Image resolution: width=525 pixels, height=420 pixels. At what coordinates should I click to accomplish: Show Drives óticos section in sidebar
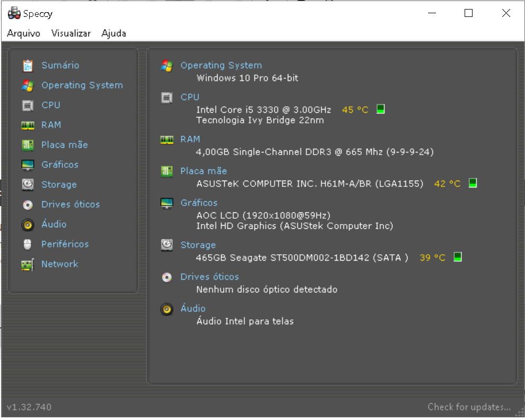(70, 204)
